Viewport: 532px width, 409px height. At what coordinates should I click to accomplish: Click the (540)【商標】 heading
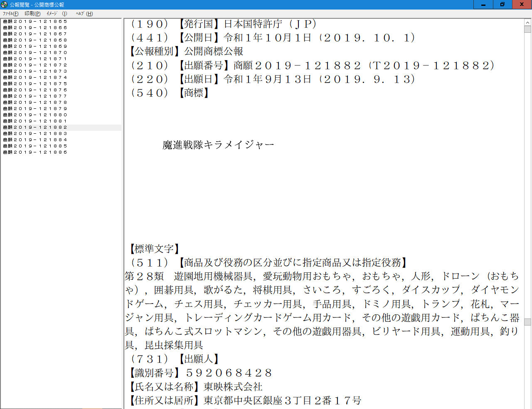(x=169, y=93)
